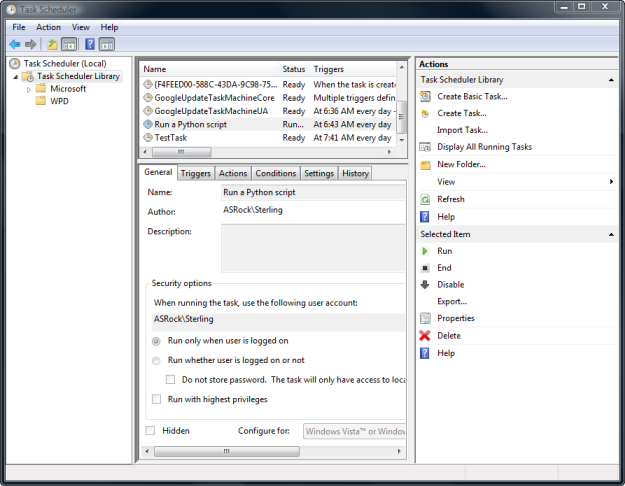This screenshot has height=486, width=625.
Task: Click the Up one level folder icon
Action: 52,44
